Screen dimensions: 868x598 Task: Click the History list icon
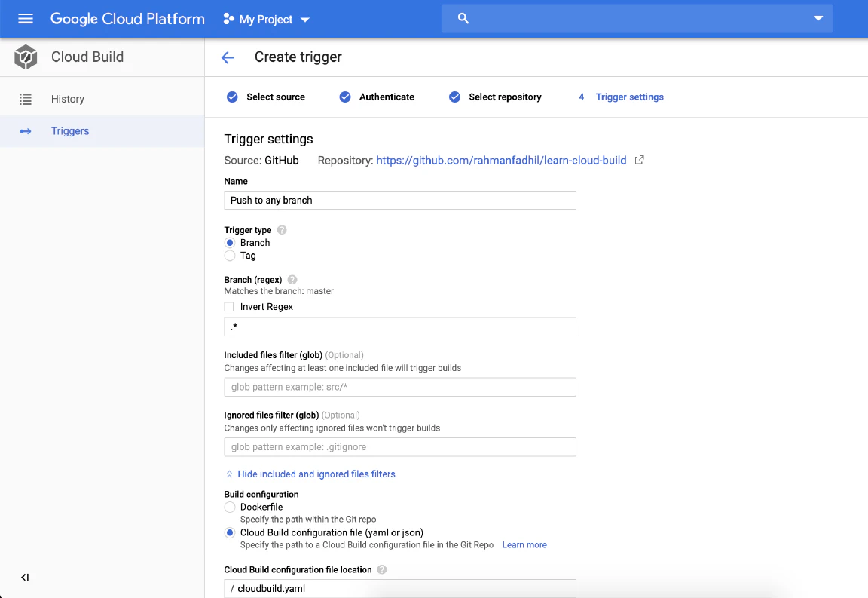click(26, 100)
